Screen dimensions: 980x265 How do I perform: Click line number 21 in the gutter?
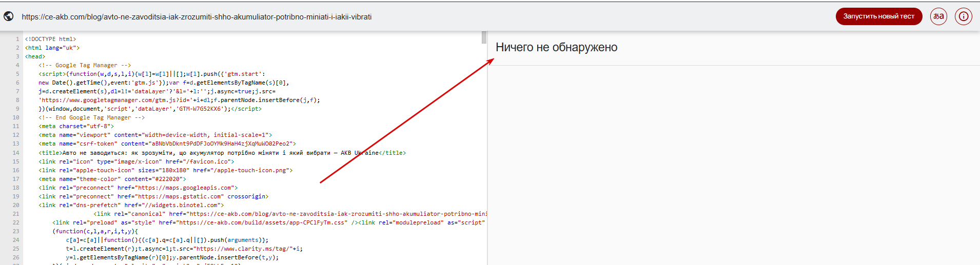point(16,214)
